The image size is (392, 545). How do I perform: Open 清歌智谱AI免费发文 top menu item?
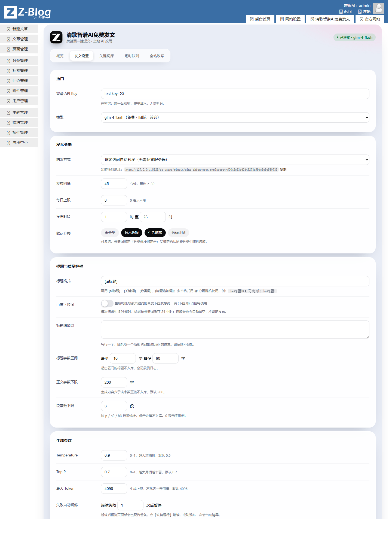coord(330,19)
